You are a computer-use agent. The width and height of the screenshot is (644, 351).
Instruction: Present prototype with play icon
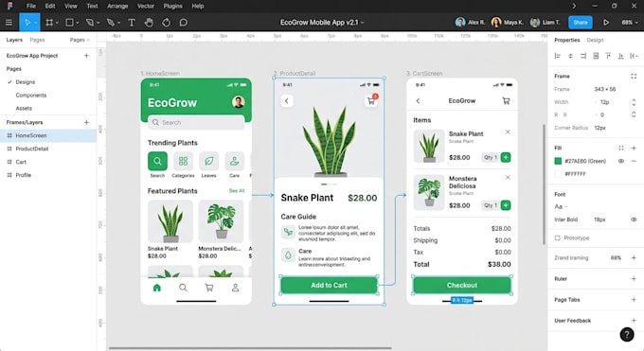click(x=606, y=22)
